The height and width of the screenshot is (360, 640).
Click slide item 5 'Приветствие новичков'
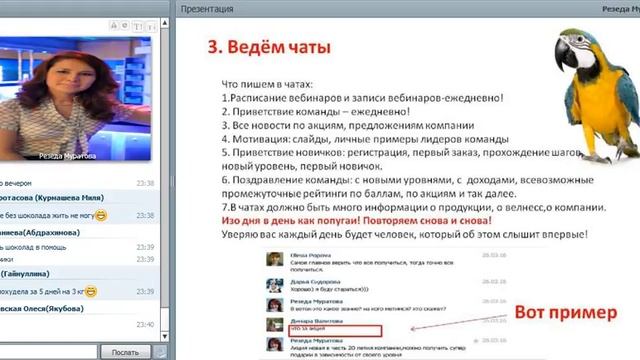tap(402, 159)
